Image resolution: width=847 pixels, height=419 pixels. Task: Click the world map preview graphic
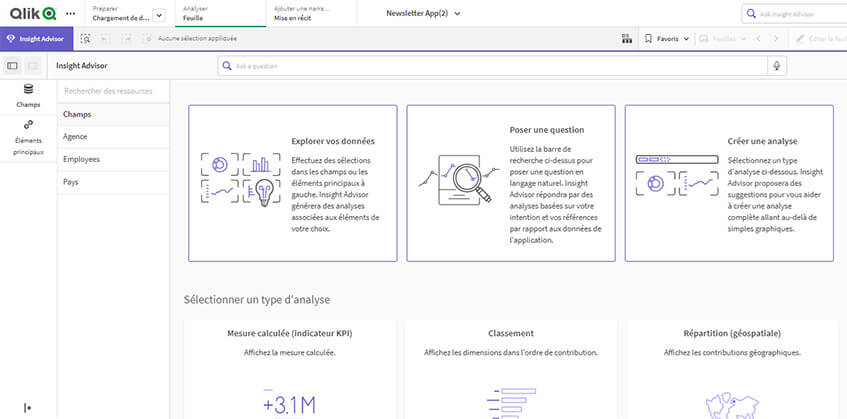(x=732, y=406)
